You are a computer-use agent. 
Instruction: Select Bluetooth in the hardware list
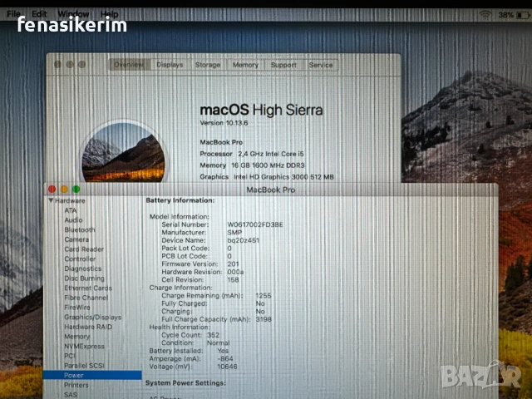[80, 229]
